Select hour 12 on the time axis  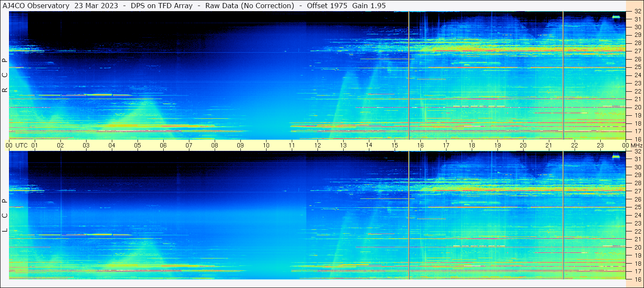318,145
